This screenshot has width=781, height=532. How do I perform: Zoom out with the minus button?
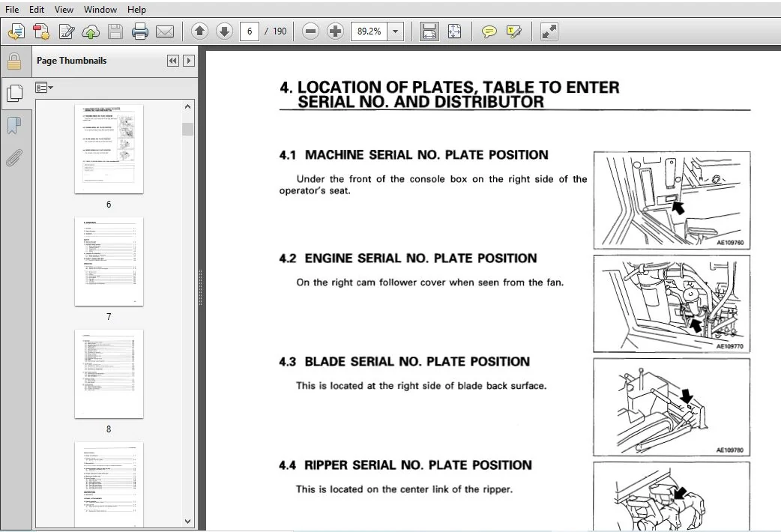click(310, 31)
